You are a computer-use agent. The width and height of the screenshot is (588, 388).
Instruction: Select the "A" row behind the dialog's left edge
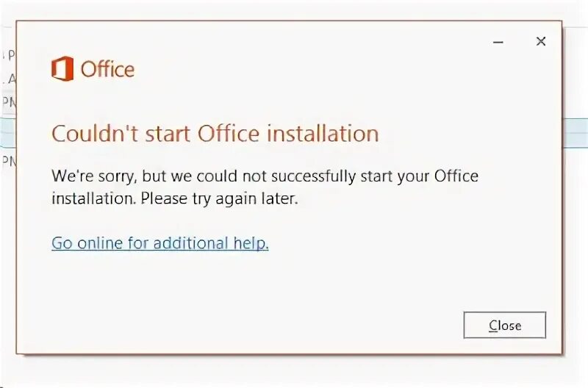pyautogui.click(x=8, y=78)
